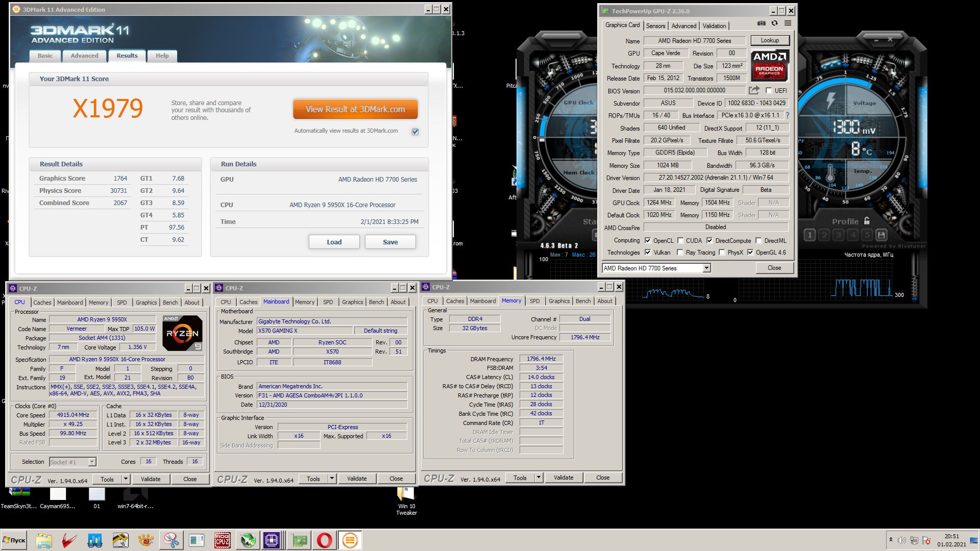Click the green GPU-Z card taskbar icon
Image resolution: width=980 pixels, height=551 pixels.
(x=299, y=540)
